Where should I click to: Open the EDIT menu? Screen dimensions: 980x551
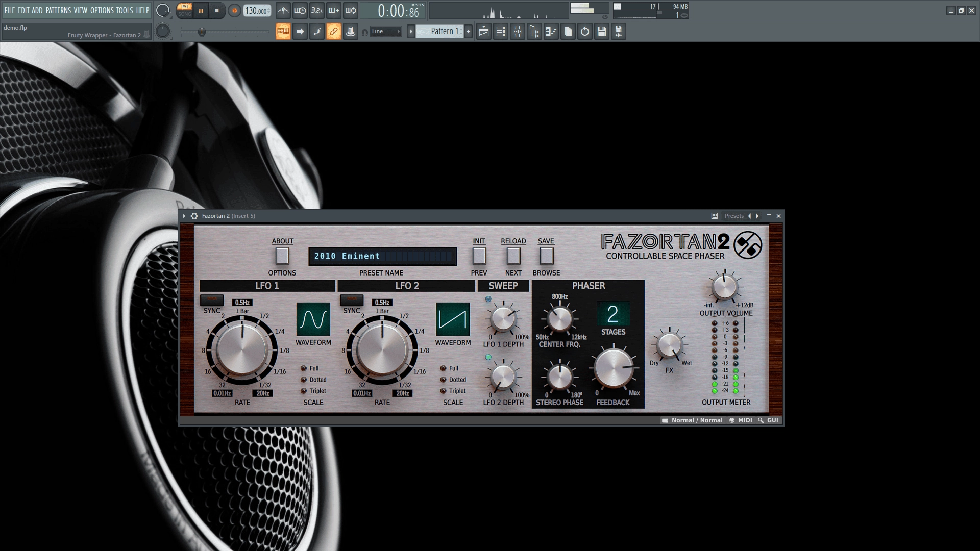pyautogui.click(x=23, y=10)
